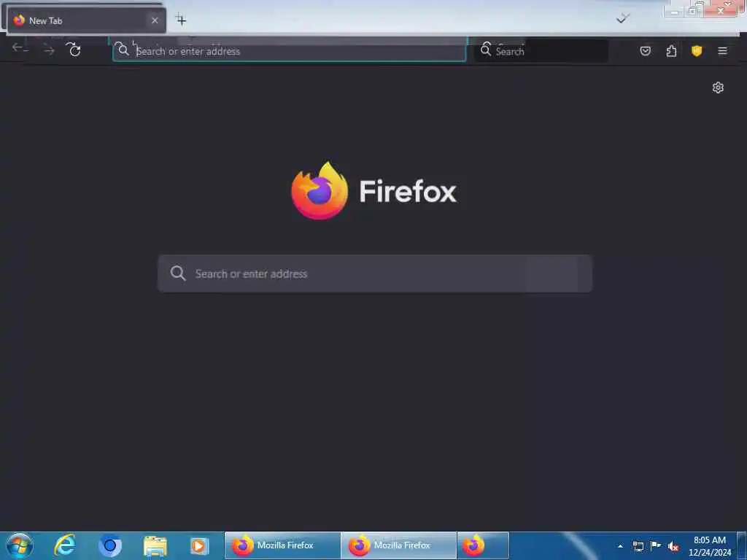Screen dimensions: 747x560
Task: Close the New Tab tab
Action: [155, 20]
